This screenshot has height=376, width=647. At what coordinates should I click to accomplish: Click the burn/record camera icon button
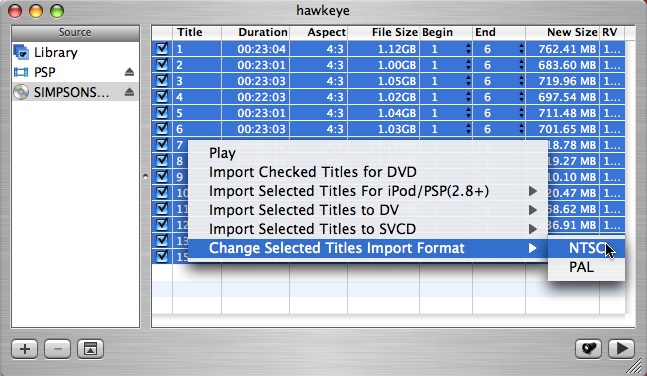click(588, 348)
